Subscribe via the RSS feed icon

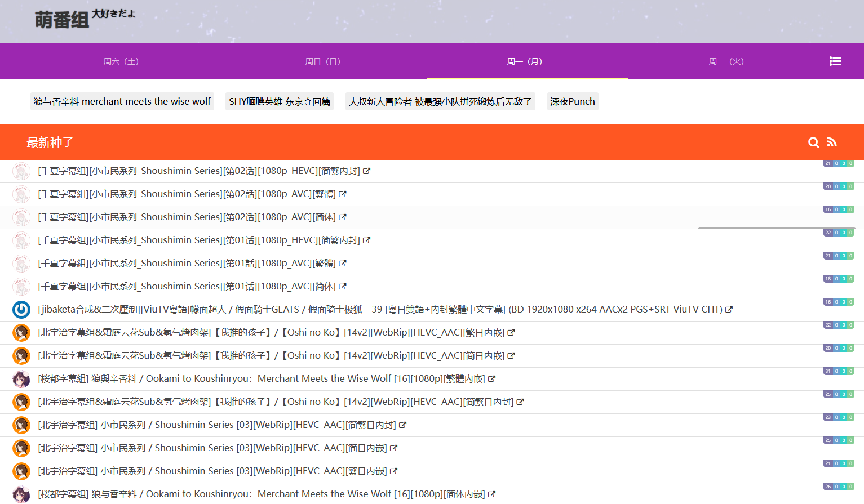coord(832,142)
